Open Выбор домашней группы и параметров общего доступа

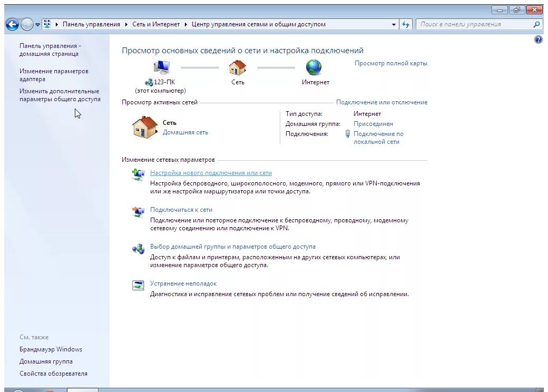click(233, 247)
